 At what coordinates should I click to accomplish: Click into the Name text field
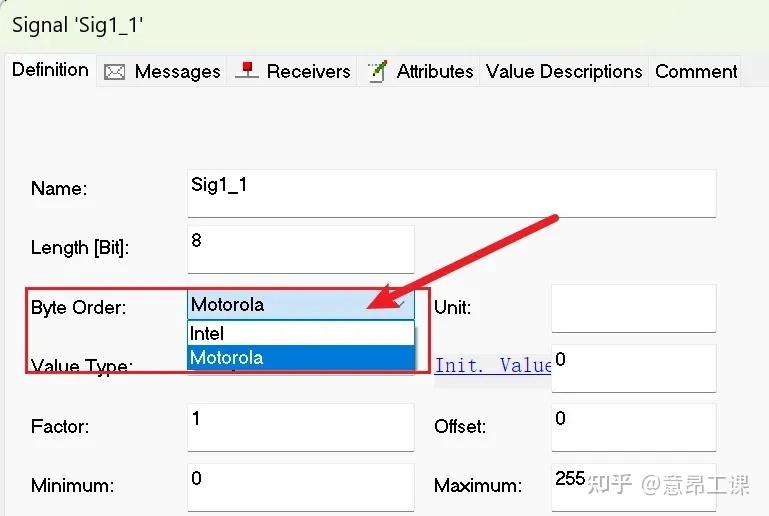[450, 193]
